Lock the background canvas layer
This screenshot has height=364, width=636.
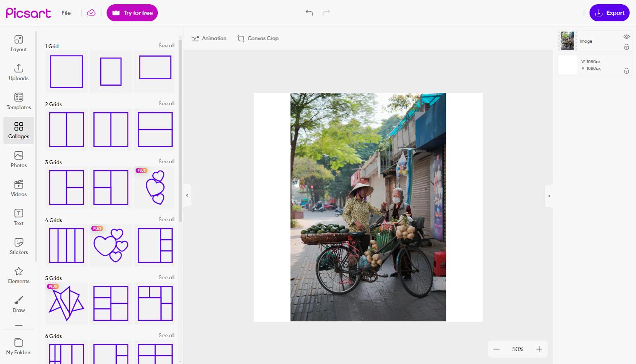[626, 71]
